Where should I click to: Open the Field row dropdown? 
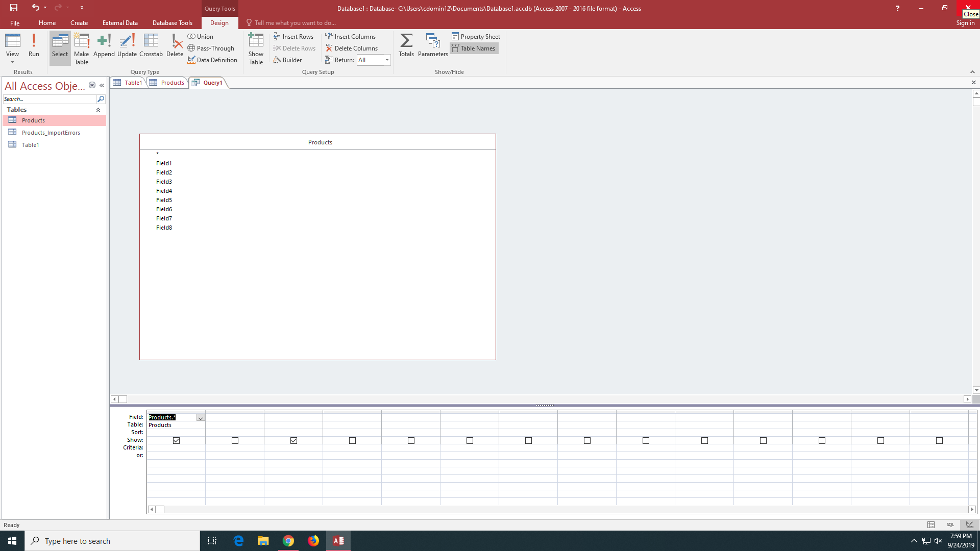point(200,417)
